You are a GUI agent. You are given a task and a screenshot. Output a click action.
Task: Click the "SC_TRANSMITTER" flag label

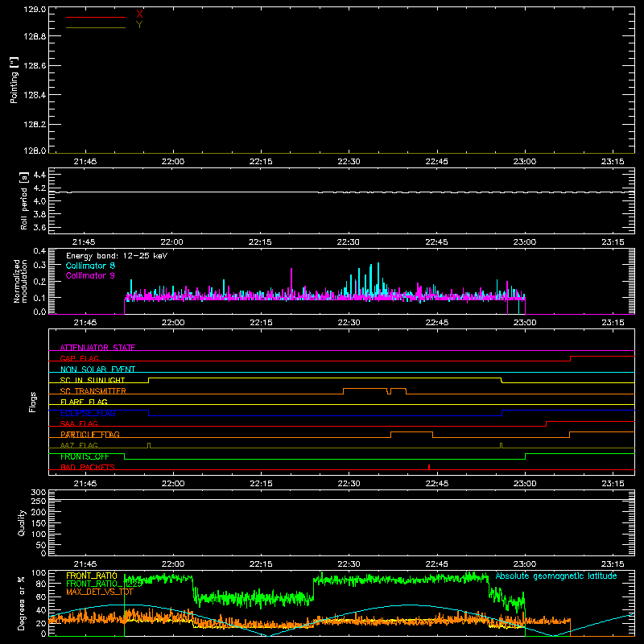93,391
